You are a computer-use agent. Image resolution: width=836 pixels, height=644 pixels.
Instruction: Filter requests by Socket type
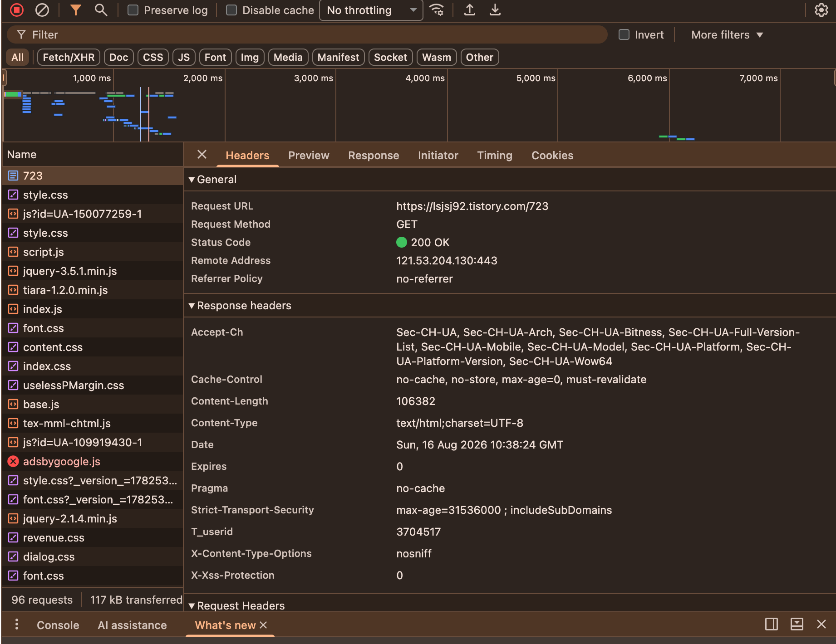(x=390, y=57)
